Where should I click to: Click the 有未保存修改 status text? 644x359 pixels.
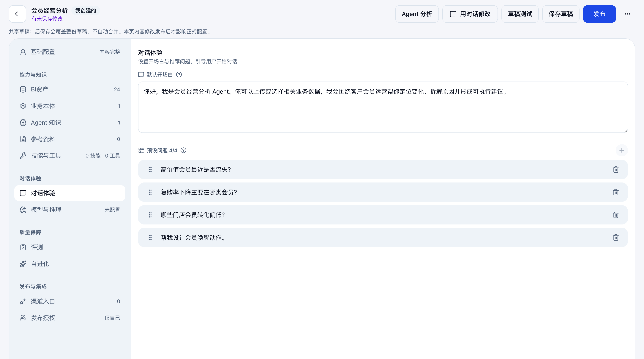(x=47, y=19)
